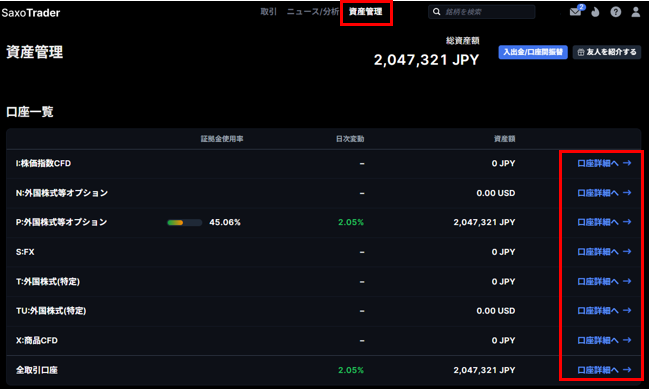Open 口座詳細へ for TU:外国株式(特定)
649x389 pixels.
coord(604,311)
